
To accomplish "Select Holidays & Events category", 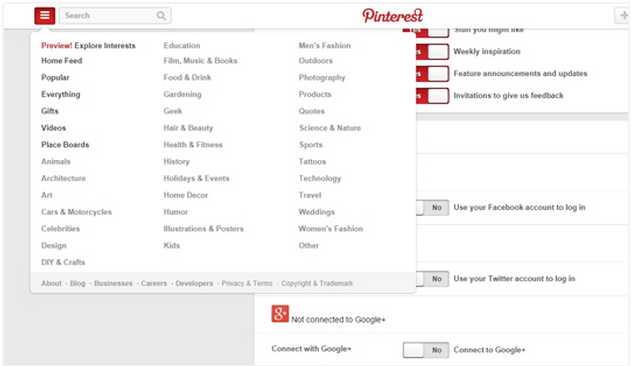I will tap(196, 178).
